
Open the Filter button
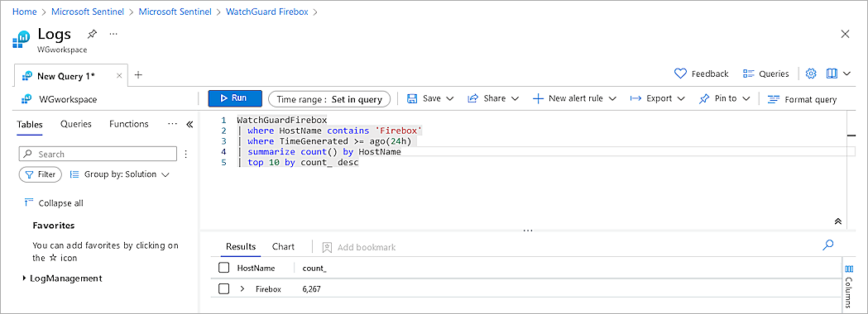(x=41, y=174)
